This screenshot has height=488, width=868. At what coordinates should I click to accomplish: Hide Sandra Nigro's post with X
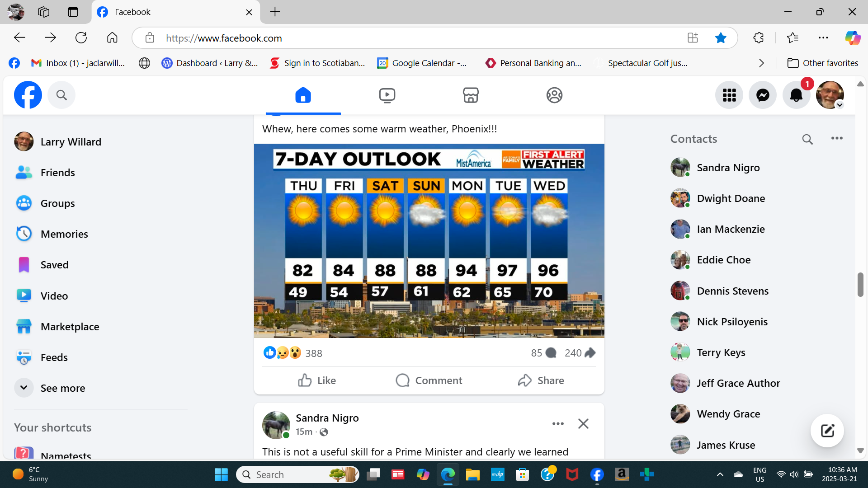point(583,424)
